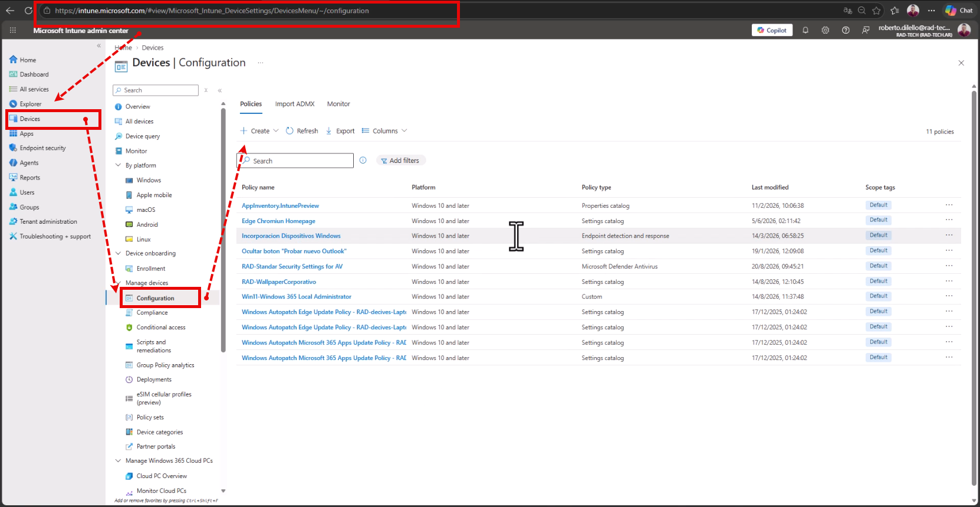Click the Devices breadcrumb link

[x=153, y=48]
